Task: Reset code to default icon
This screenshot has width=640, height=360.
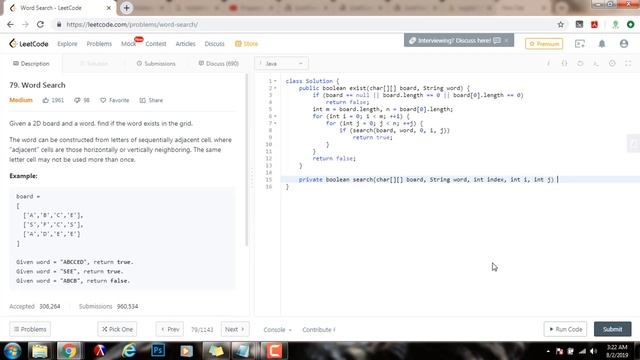Action: pyautogui.click(x=580, y=63)
